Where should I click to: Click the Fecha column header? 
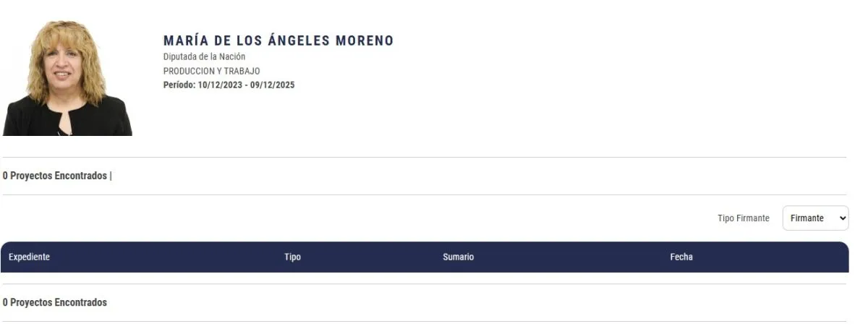coord(681,257)
